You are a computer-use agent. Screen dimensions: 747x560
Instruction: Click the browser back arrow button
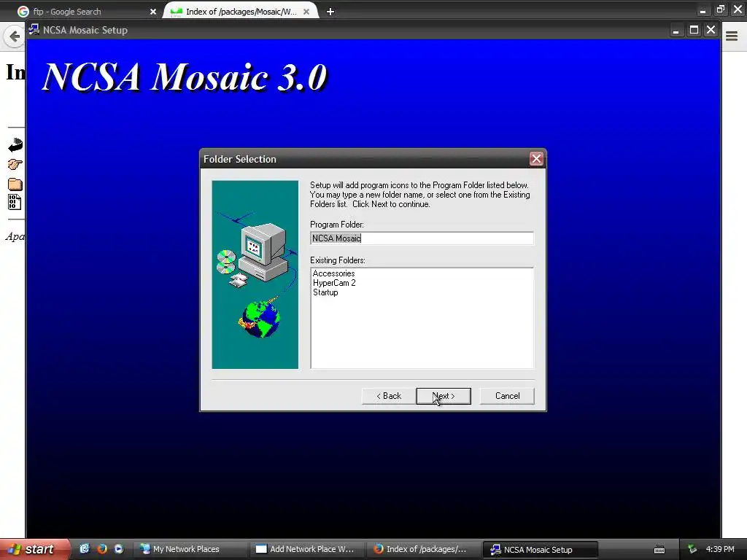coord(15,36)
